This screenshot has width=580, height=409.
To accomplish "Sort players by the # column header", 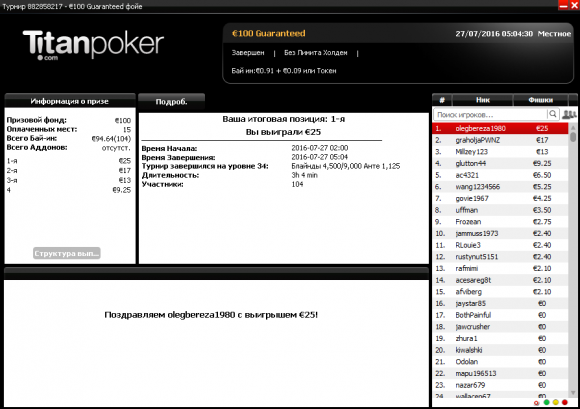I will 442,100.
